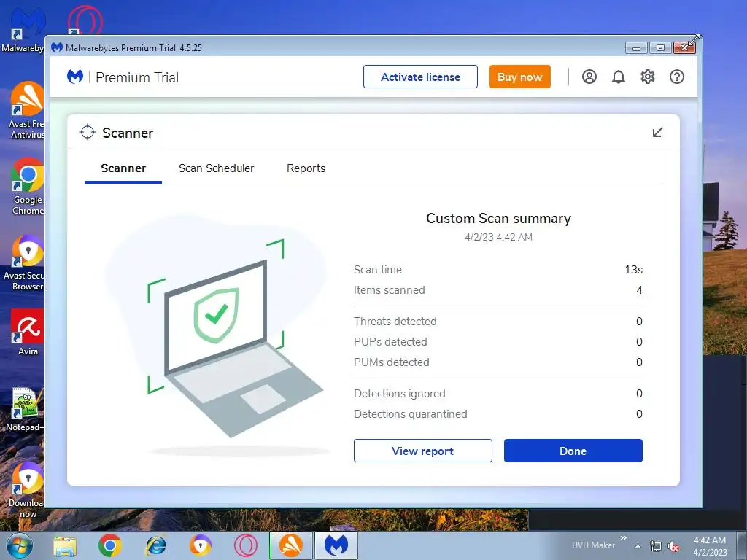Open Google Chrome desktop shortcut
747x560 pixels.
(x=27, y=187)
